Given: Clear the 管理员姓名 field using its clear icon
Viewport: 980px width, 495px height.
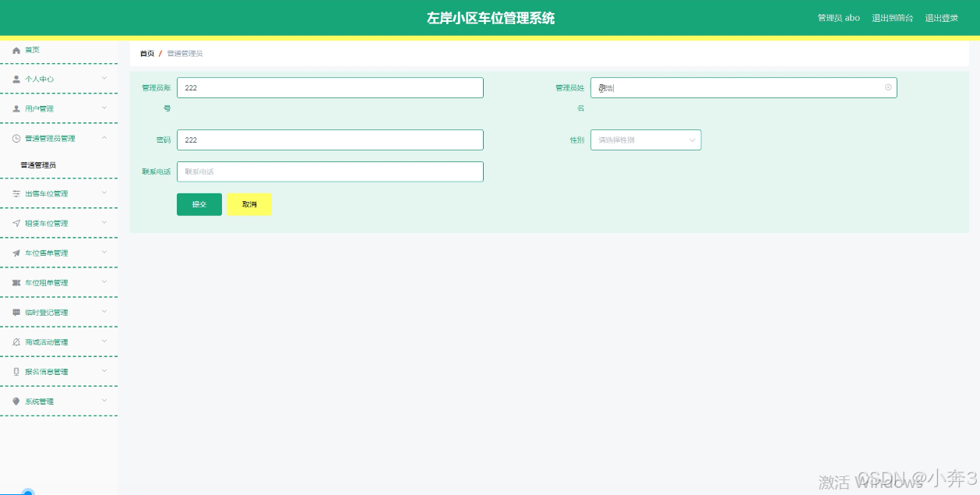Looking at the screenshot, I should click(x=887, y=87).
